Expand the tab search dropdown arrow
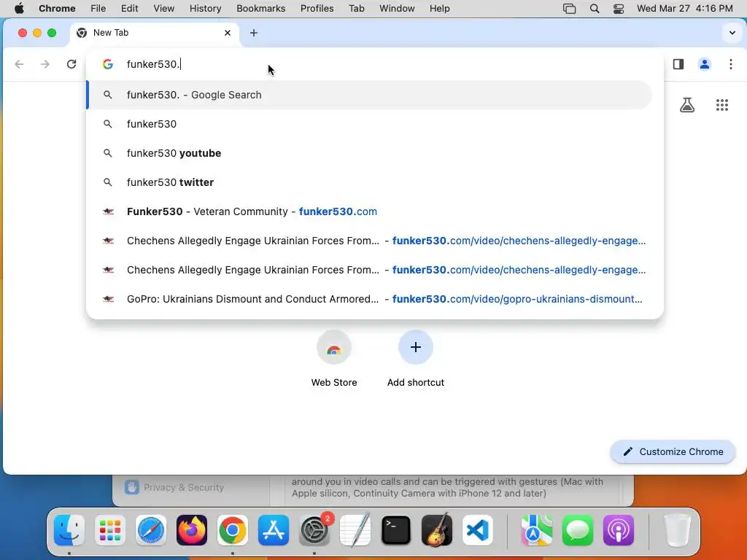Screen dimensions: 747x560 coord(732,33)
